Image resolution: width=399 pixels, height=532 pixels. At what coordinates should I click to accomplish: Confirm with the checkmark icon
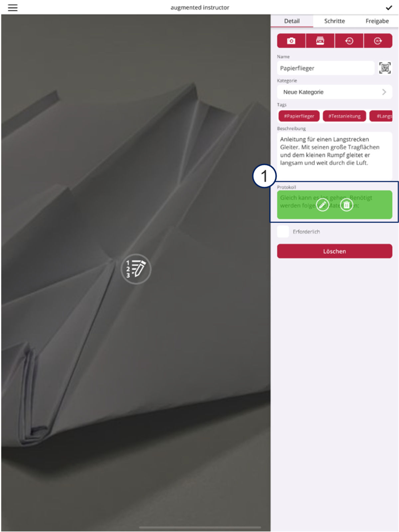[x=389, y=8]
